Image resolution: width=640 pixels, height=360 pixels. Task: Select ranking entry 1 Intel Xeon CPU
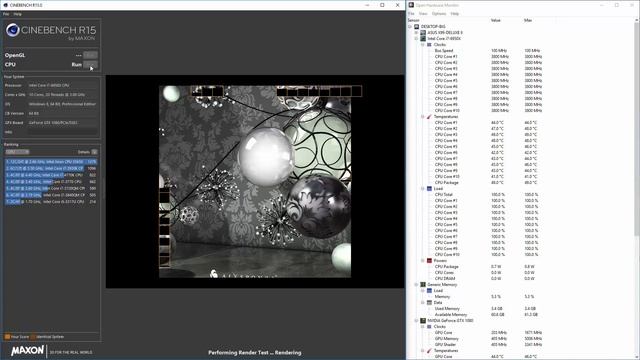(51, 162)
